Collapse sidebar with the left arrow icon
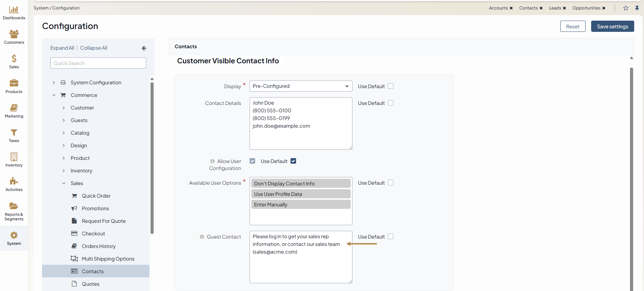 144,48
